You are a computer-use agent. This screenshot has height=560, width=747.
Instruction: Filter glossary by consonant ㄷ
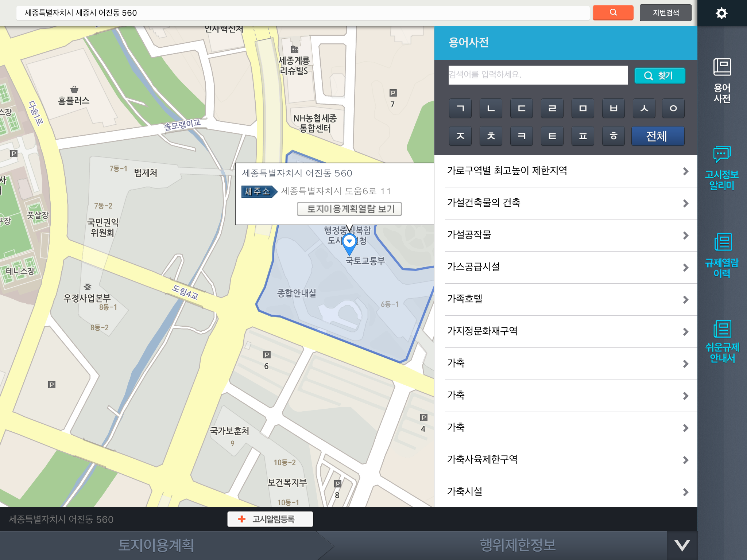pyautogui.click(x=522, y=108)
